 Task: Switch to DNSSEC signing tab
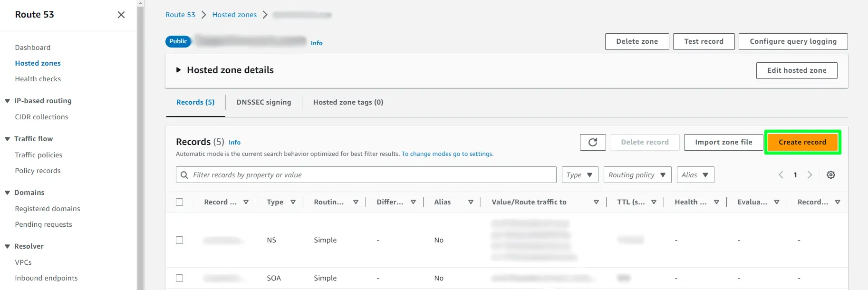tap(264, 102)
